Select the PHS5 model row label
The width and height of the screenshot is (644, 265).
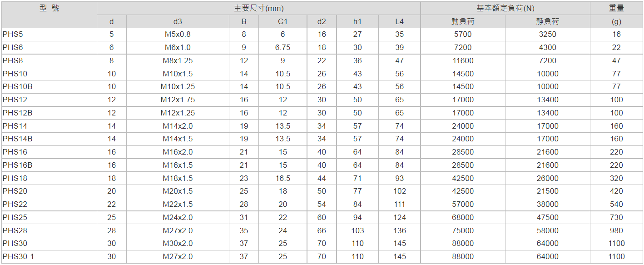[x=13, y=34]
